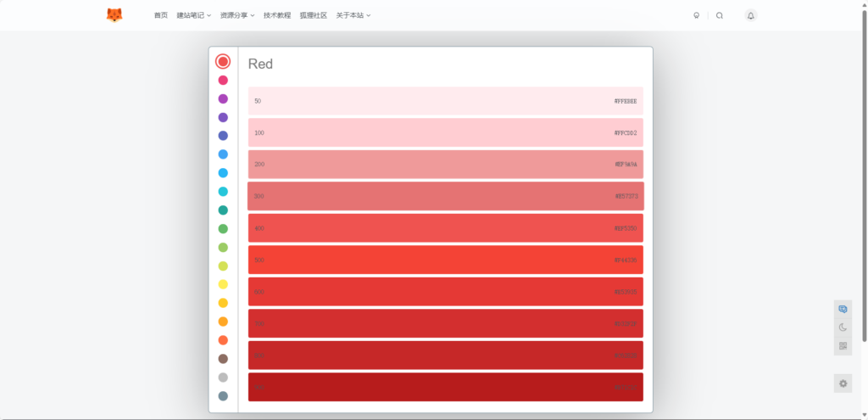The width and height of the screenshot is (868, 420).
Task: Click the fox logo in the header
Action: click(x=114, y=15)
